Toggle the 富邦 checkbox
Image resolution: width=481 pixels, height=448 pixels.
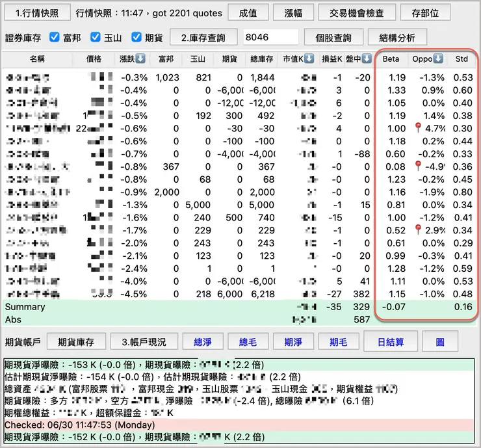55,37
